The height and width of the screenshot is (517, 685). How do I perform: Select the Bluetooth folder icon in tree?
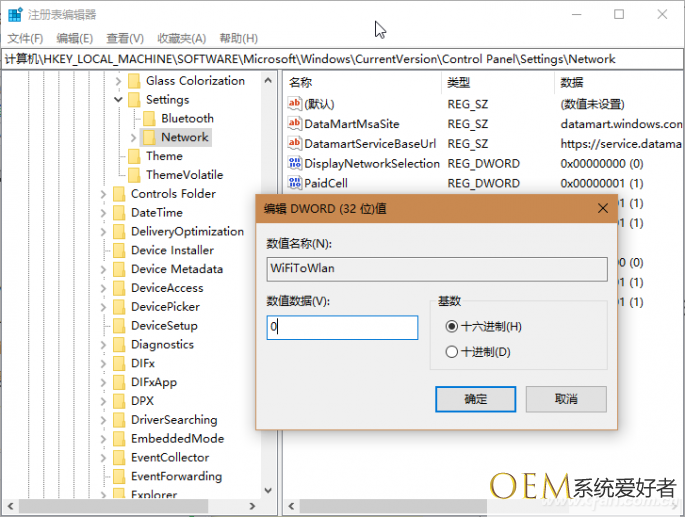[149, 119]
